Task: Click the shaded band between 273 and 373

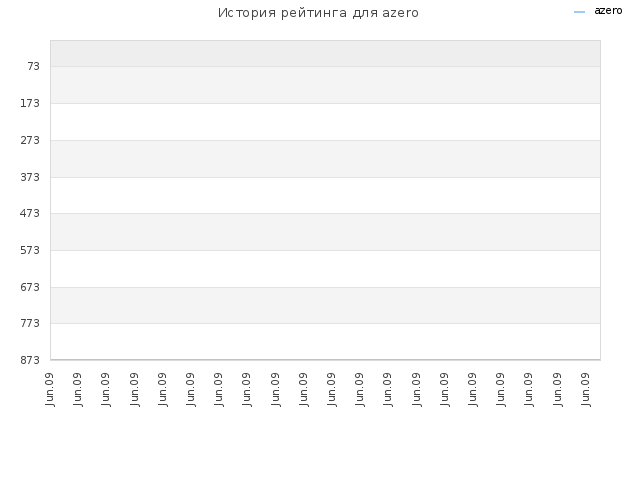Action: click(325, 159)
